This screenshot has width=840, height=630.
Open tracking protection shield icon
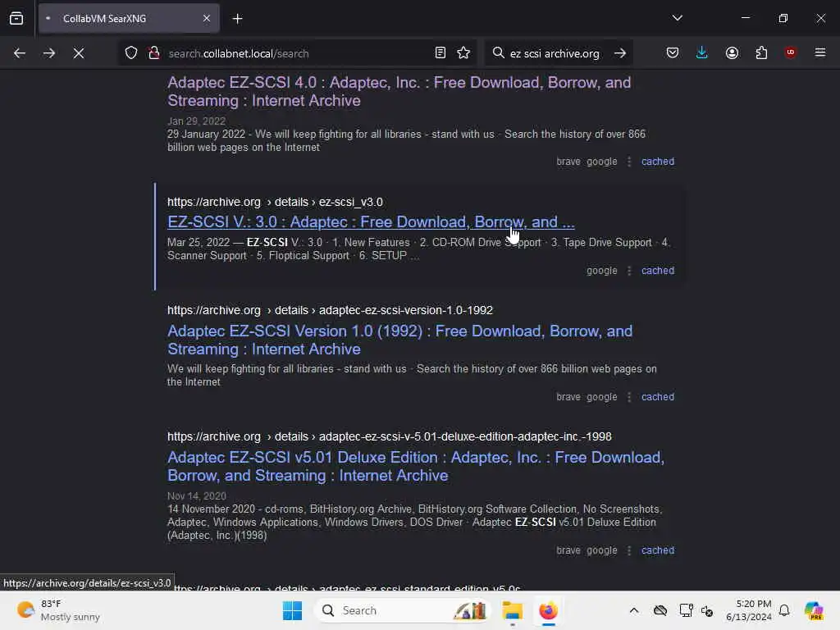(131, 53)
